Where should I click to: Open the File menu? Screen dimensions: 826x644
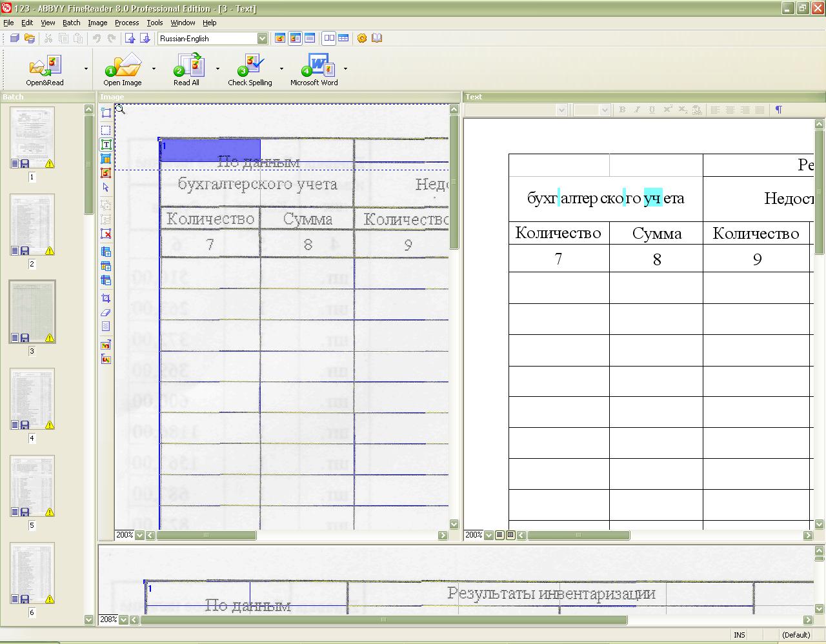tap(8, 23)
